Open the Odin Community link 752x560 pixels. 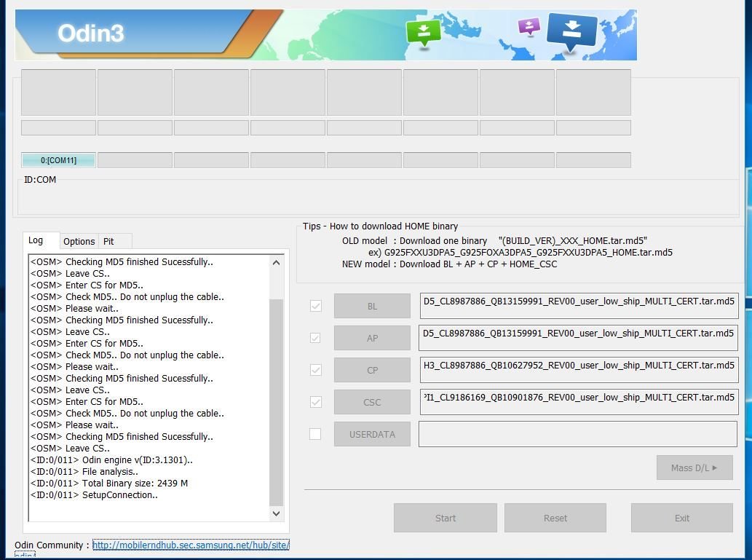(191, 545)
